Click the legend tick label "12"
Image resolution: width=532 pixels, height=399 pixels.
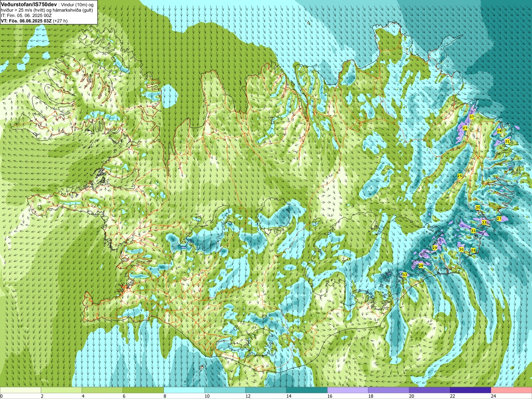(x=248, y=396)
